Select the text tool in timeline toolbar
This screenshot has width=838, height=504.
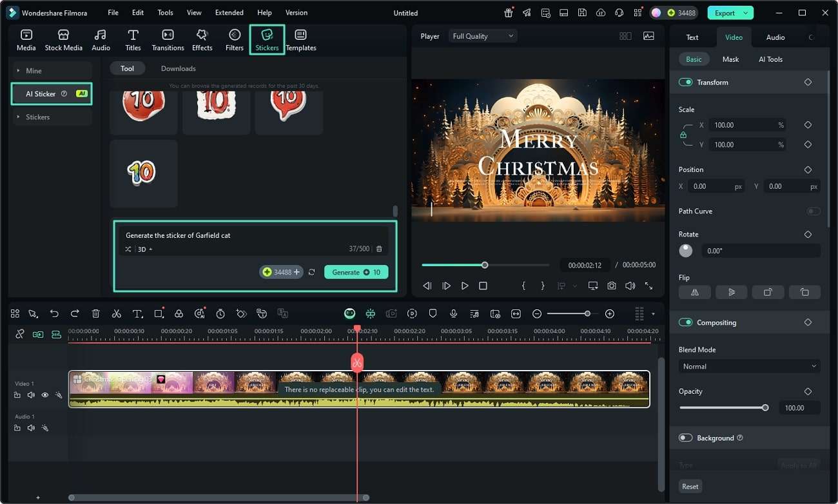[x=137, y=314]
